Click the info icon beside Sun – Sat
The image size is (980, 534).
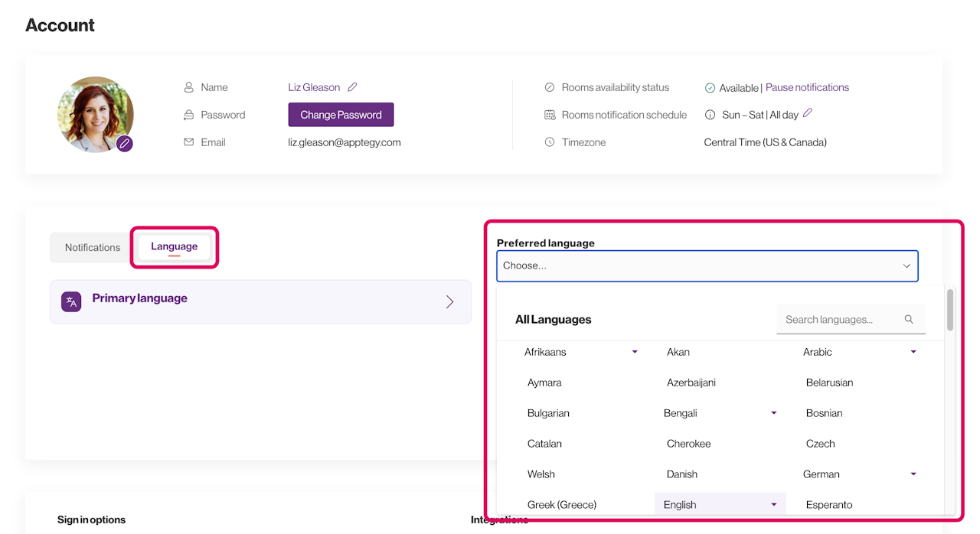pyautogui.click(x=710, y=115)
